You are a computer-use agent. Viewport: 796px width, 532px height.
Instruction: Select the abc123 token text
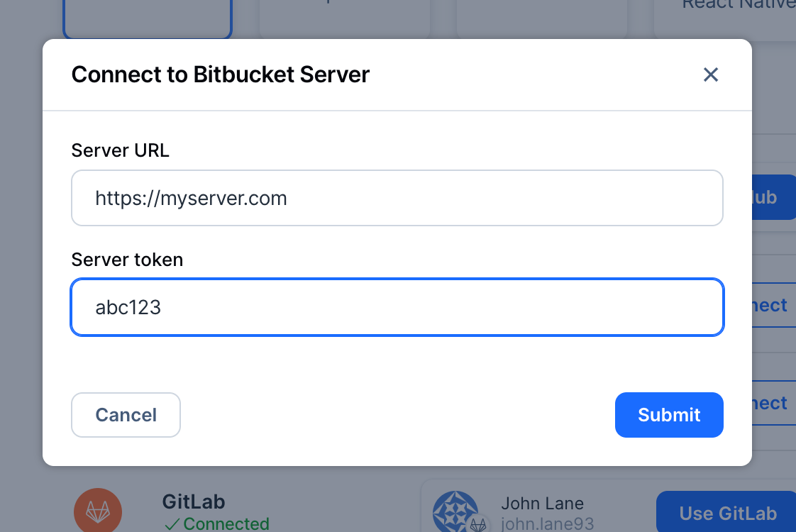(x=128, y=307)
